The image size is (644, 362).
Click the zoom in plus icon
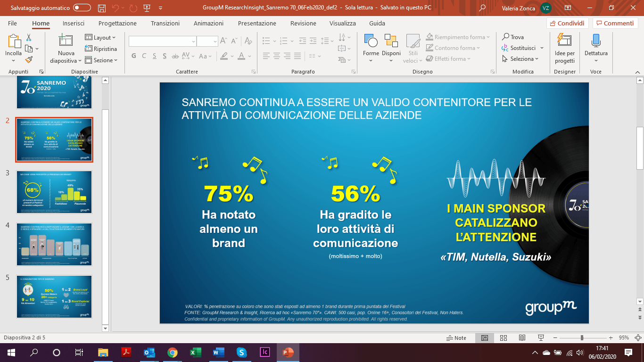611,338
